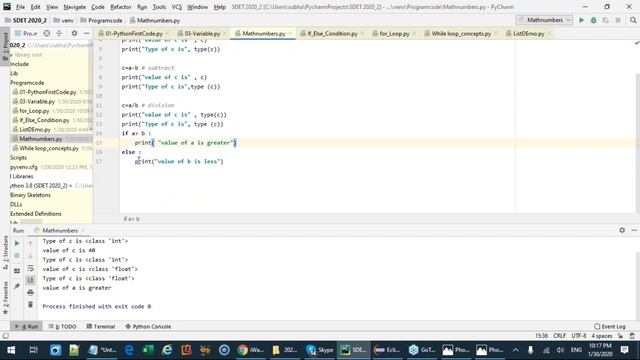Screen dimensions: 640x360
Task: Open the Favorites side tool window tab
Action: tap(5, 298)
